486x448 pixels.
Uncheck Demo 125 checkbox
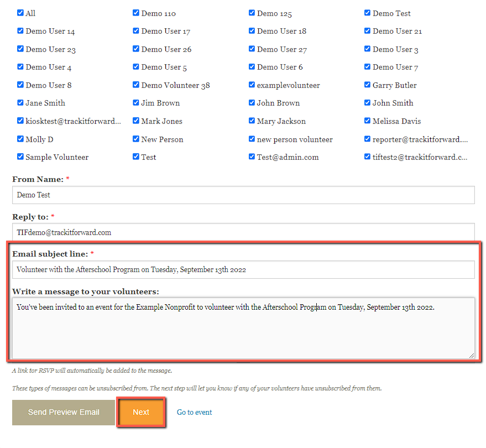click(x=252, y=13)
